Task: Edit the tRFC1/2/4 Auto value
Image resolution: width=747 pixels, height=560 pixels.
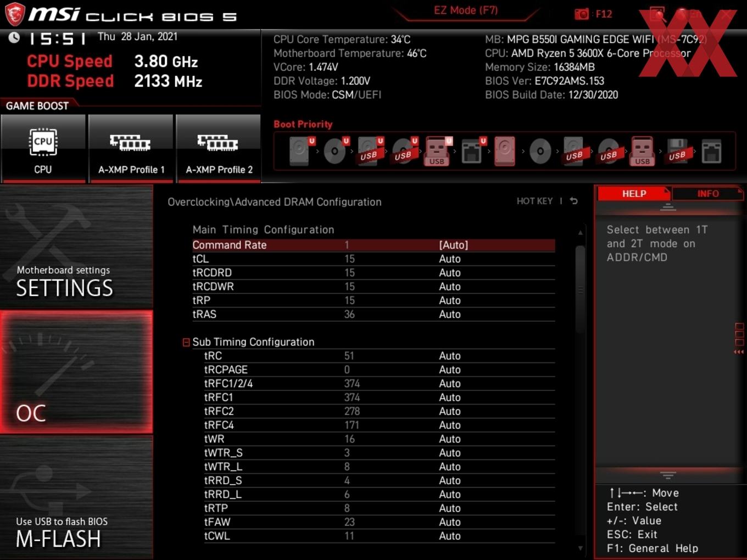Action: pyautogui.click(x=450, y=383)
